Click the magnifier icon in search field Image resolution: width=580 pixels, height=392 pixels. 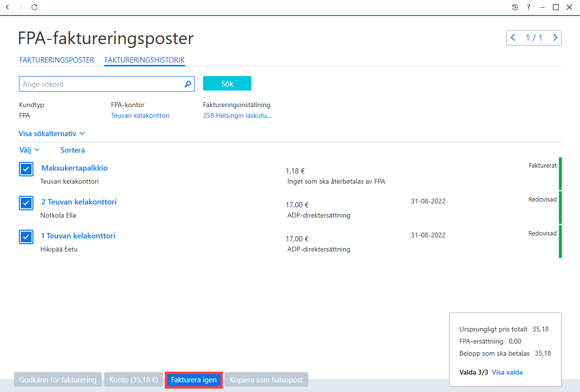coord(188,84)
